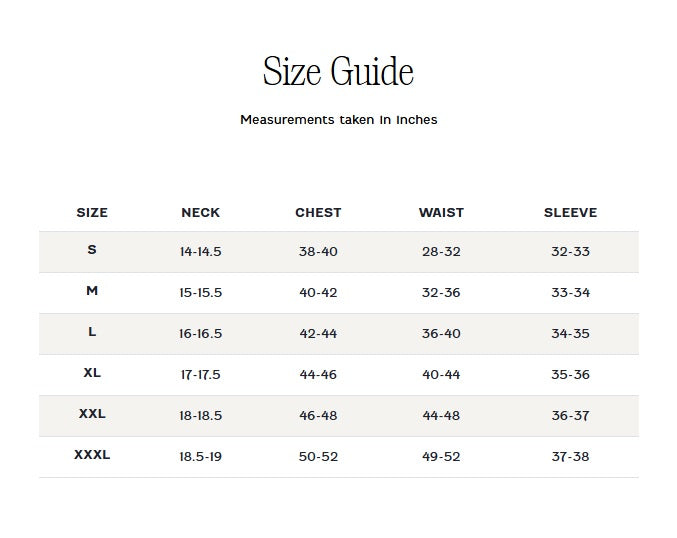
Task: Click the M size row label
Action: 92,291
